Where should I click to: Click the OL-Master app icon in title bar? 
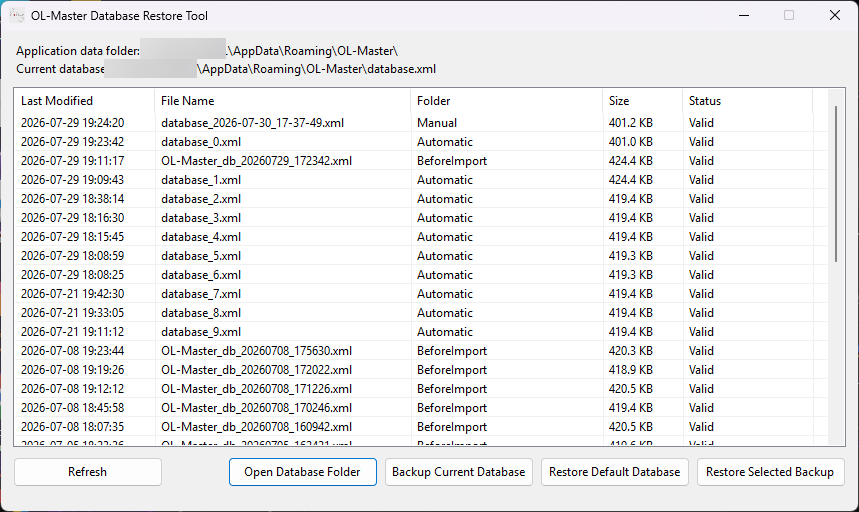[17, 15]
